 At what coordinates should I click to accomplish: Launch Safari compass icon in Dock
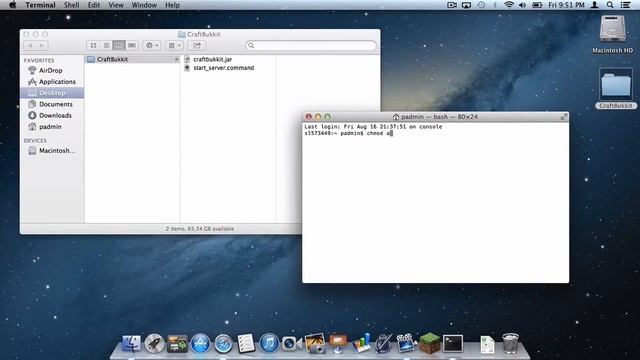pos(223,344)
